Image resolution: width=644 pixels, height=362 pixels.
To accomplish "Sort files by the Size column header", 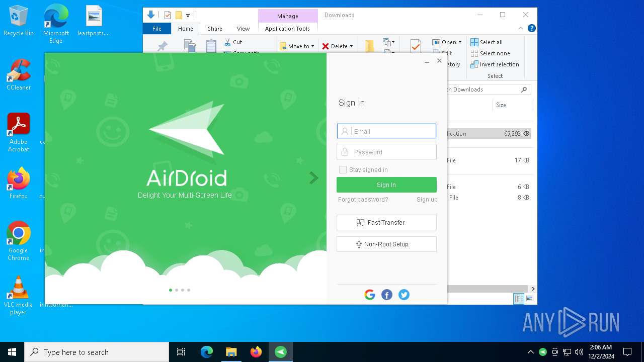I will click(x=512, y=105).
